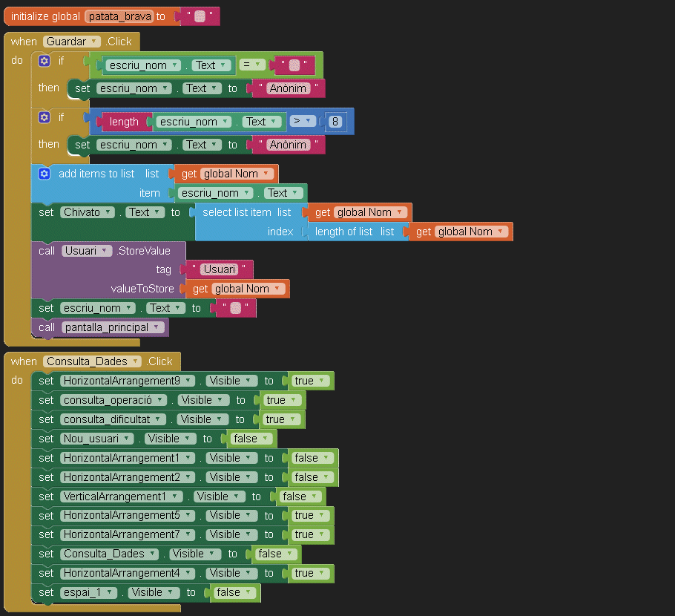This screenshot has height=616, width=675.
Task: Click the "Usuari" tag text string
Action: (x=220, y=269)
